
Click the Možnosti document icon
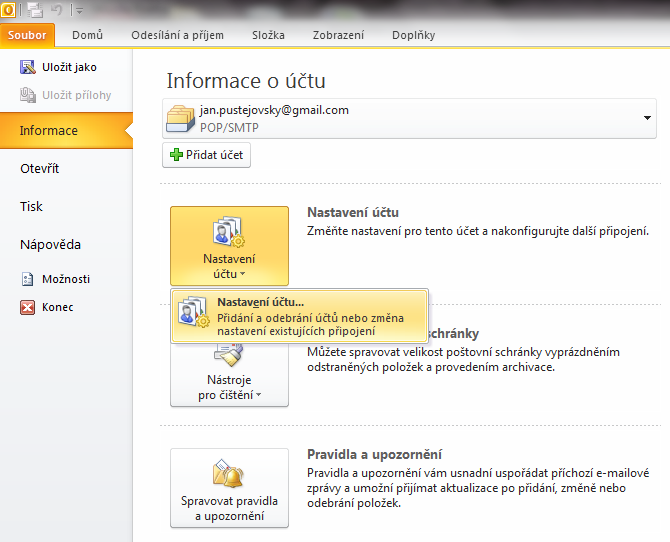coord(27,279)
